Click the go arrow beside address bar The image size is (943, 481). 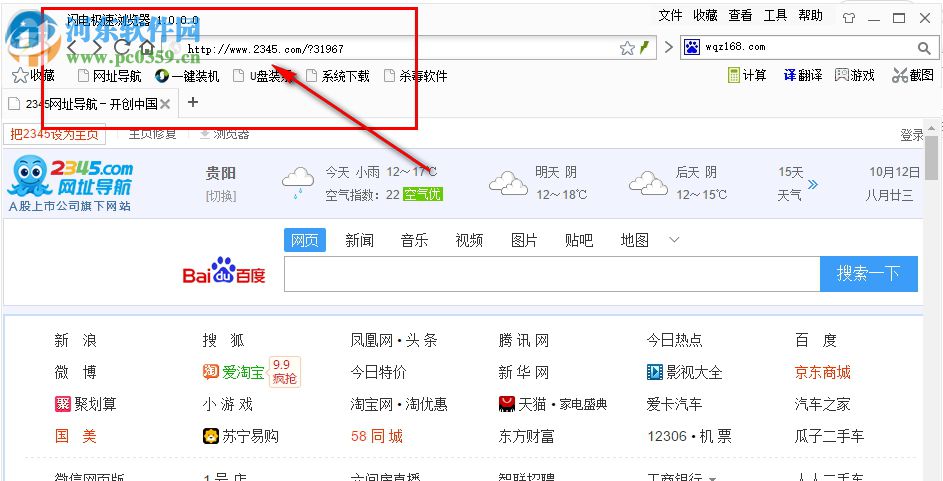click(668, 47)
